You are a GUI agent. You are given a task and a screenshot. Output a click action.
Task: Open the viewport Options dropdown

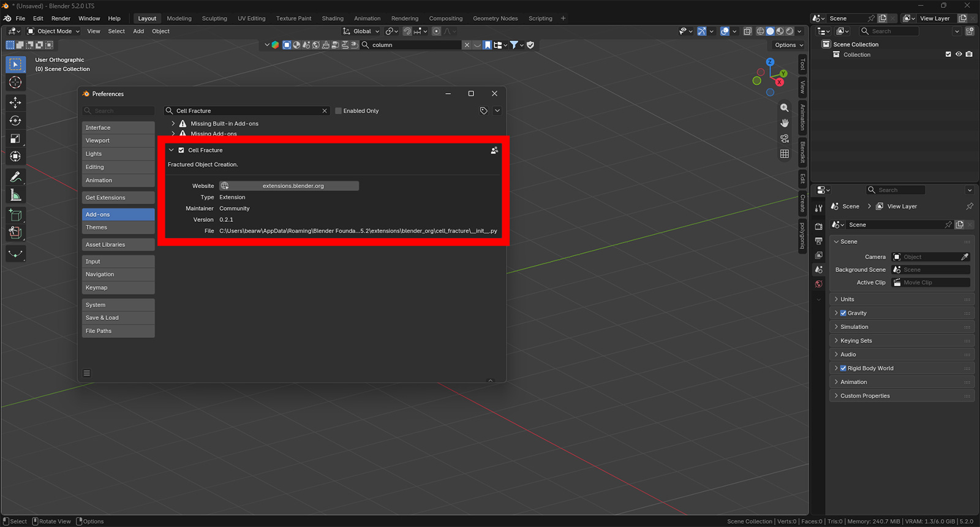tap(789, 45)
